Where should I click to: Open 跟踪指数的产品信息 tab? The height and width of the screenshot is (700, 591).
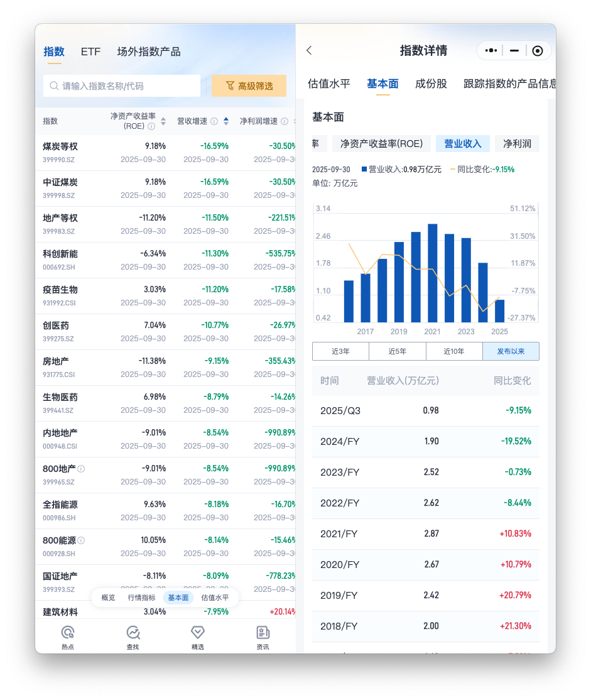point(509,84)
